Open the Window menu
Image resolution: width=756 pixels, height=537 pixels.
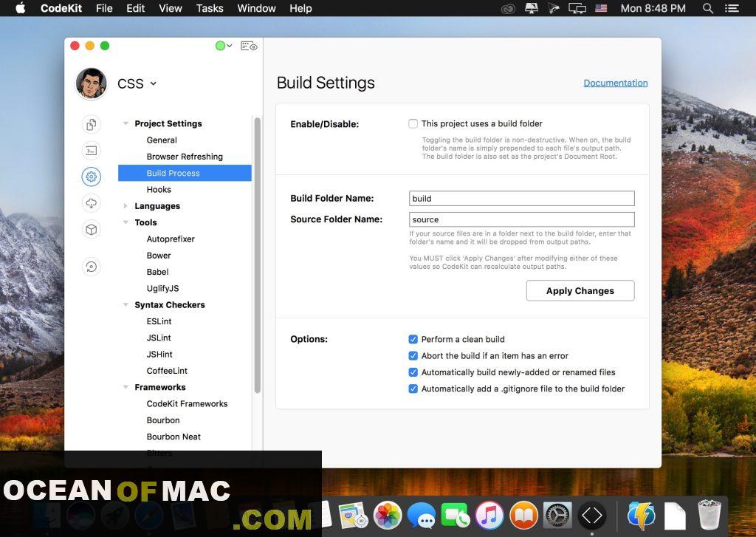pos(256,8)
